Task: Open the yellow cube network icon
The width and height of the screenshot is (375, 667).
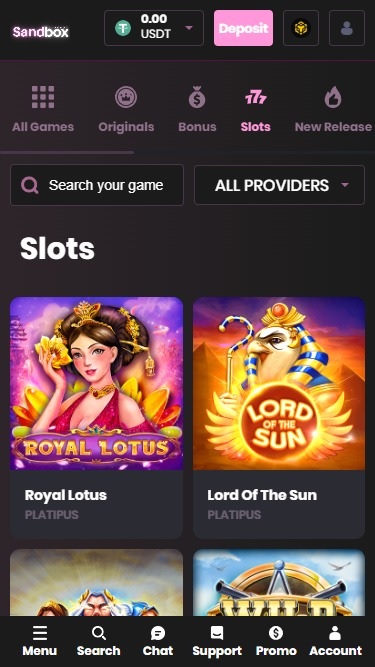Action: [301, 28]
